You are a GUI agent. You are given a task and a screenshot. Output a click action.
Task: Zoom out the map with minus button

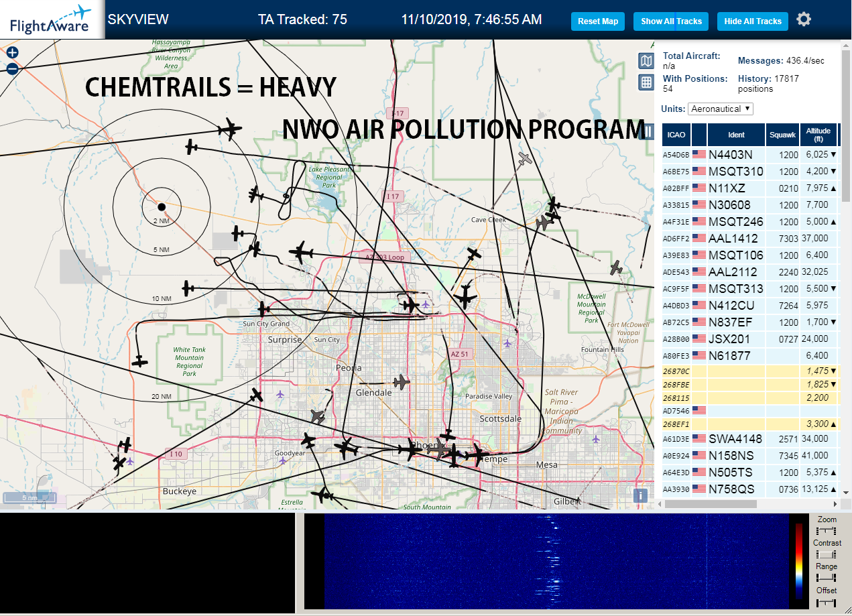tap(12, 68)
